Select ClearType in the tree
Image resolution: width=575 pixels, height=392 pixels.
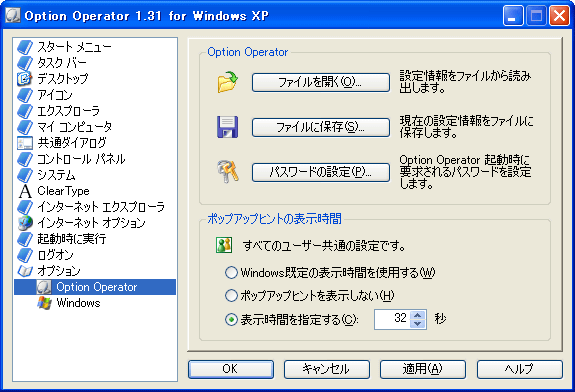(63, 191)
